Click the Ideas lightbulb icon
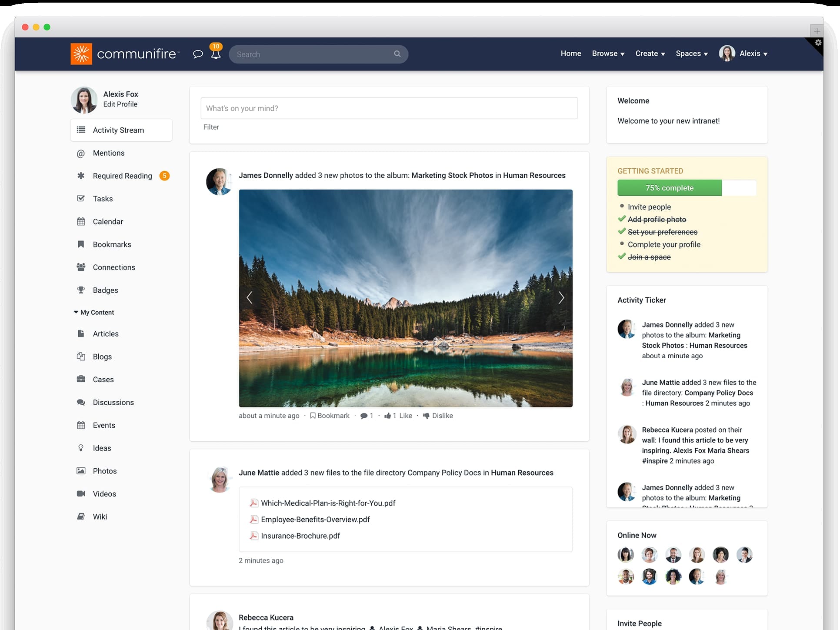This screenshot has width=840, height=630. pos(81,448)
